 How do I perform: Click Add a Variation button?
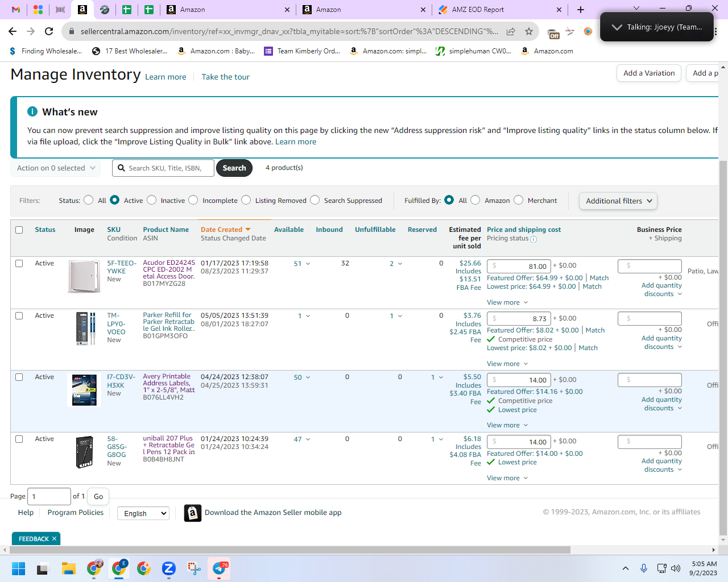(649, 73)
